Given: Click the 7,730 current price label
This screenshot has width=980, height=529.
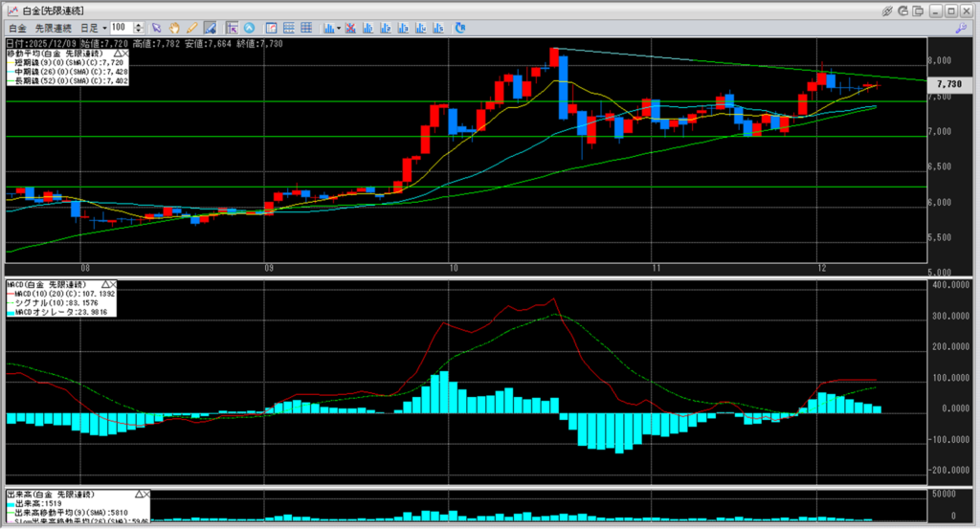Looking at the screenshot, I should coord(951,85).
